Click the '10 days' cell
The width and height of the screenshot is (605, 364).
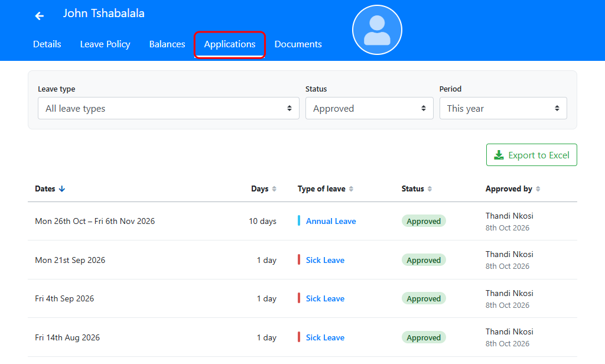click(263, 221)
